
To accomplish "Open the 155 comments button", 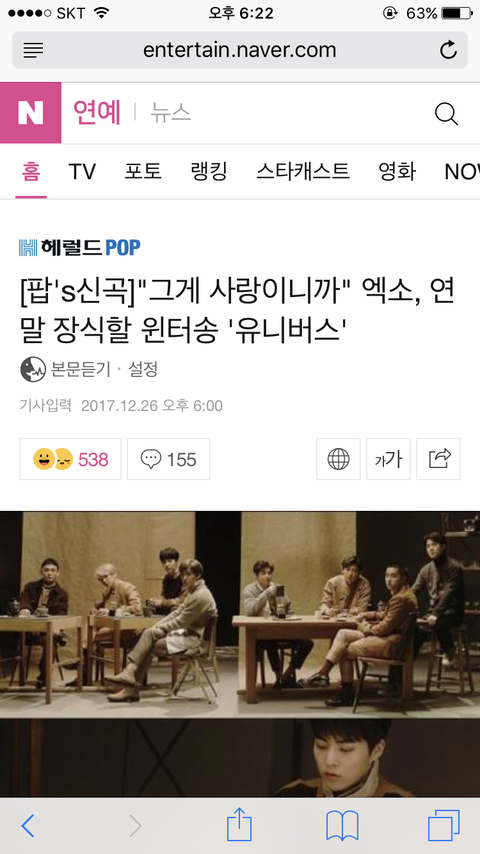I will pyautogui.click(x=169, y=459).
